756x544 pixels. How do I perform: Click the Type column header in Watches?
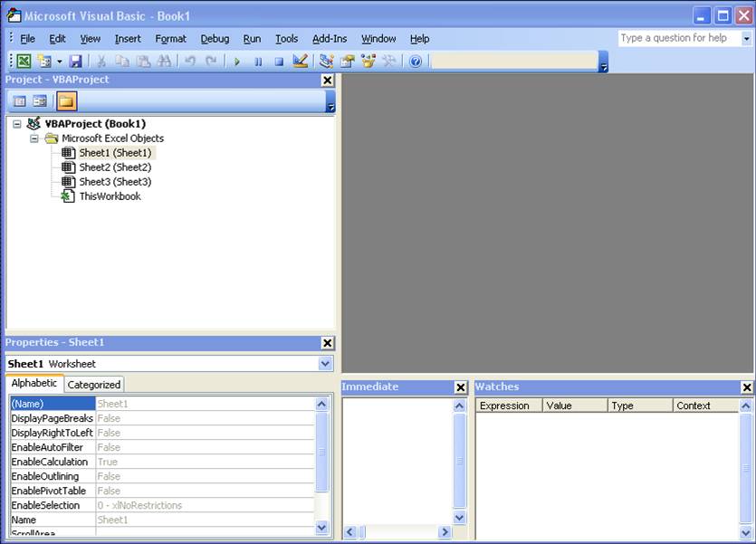[x=640, y=406]
